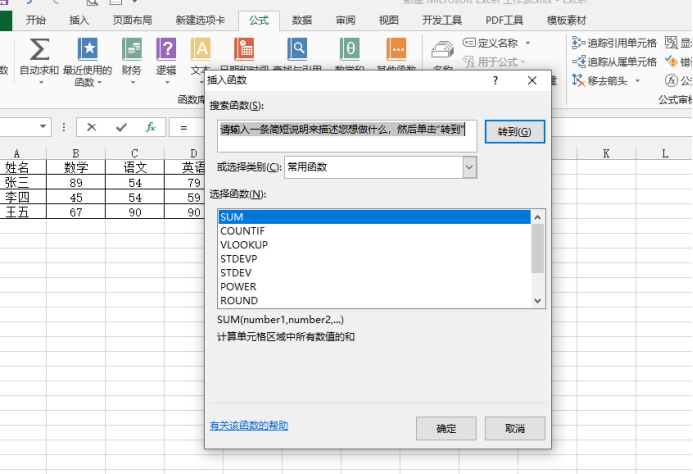Click the Cancel (取消) button
The height and width of the screenshot is (474, 693).
(x=514, y=428)
